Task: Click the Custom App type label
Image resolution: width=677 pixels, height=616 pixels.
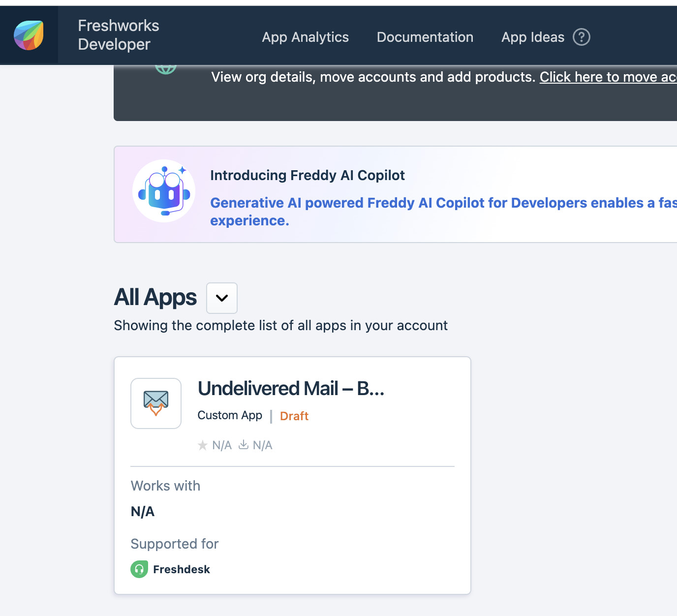Action: coord(230,415)
